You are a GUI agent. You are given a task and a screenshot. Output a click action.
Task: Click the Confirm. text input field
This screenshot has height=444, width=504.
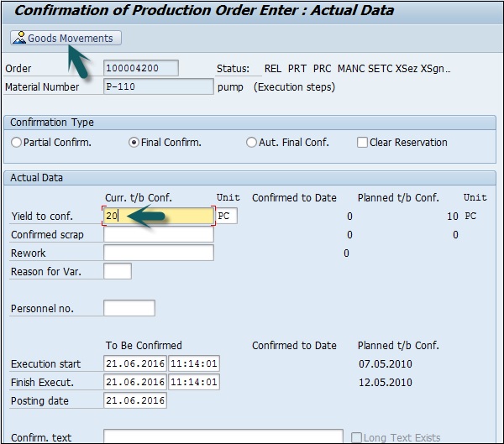click(223, 437)
